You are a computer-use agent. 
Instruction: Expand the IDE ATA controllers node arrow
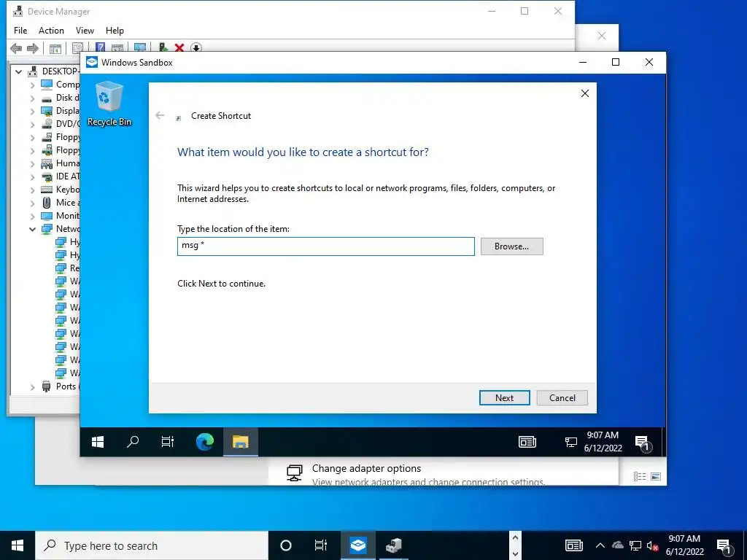(x=32, y=177)
